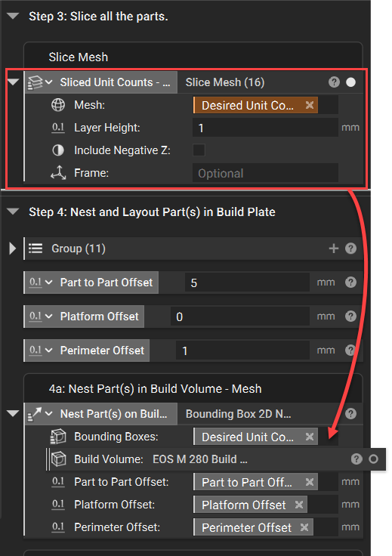Viewport: 392px width, 556px height.
Task: Click the optional Frame input field
Action: pos(265,173)
